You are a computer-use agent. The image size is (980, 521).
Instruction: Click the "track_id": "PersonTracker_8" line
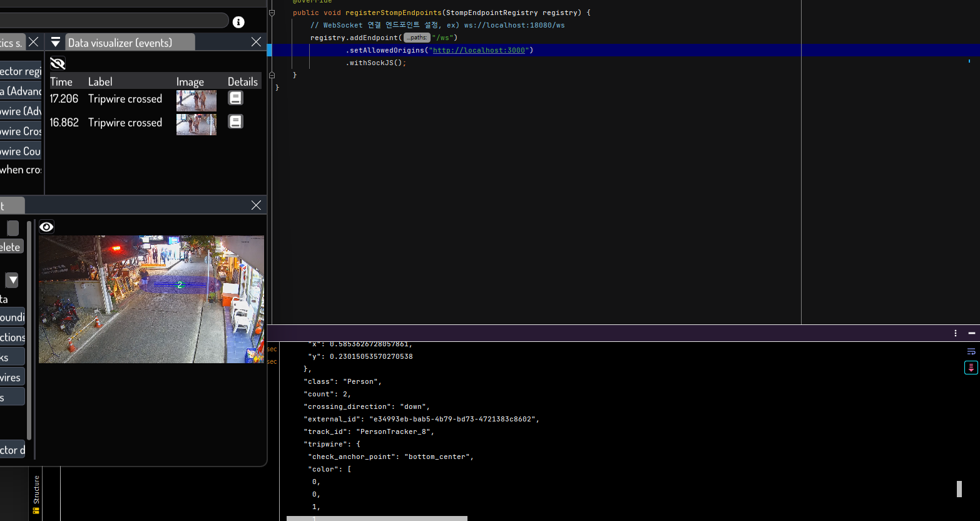tap(369, 431)
